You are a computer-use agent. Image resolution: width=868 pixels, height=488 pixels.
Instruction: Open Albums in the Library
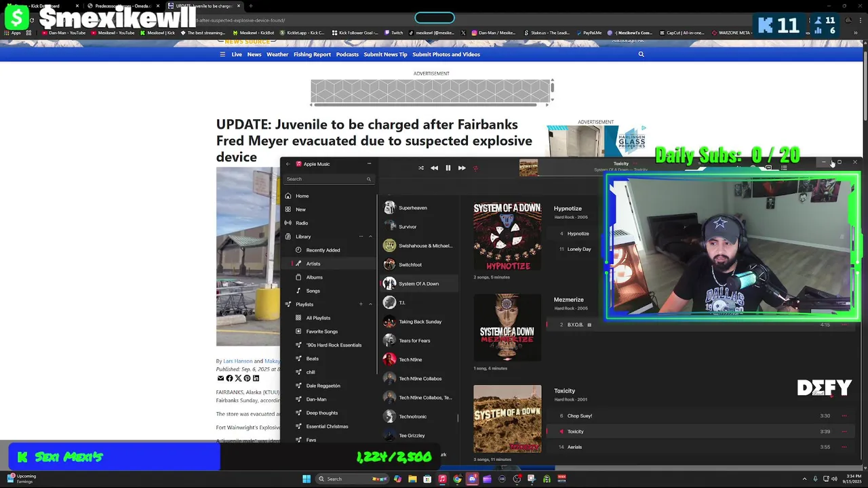point(329,277)
